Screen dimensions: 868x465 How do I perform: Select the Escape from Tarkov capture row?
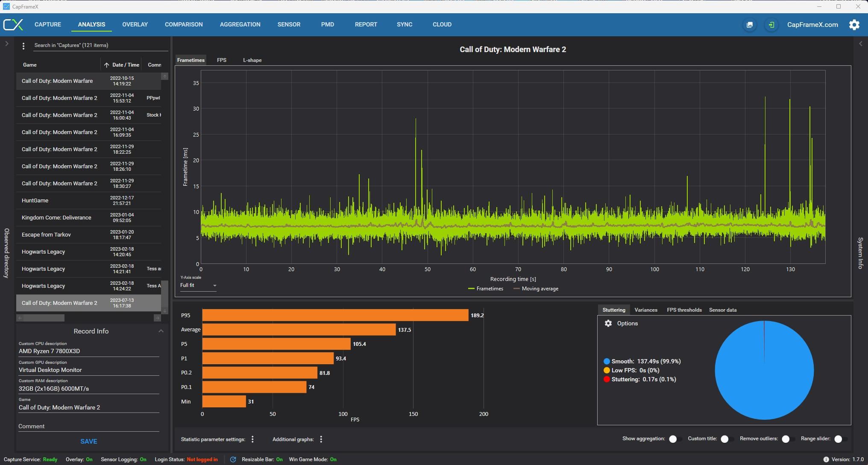[89, 235]
